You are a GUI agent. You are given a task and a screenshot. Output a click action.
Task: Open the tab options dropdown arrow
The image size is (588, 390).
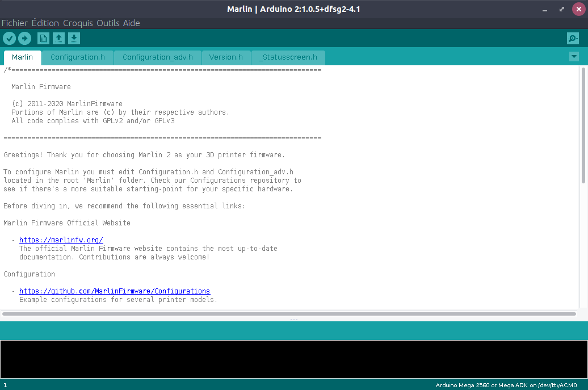tap(574, 57)
